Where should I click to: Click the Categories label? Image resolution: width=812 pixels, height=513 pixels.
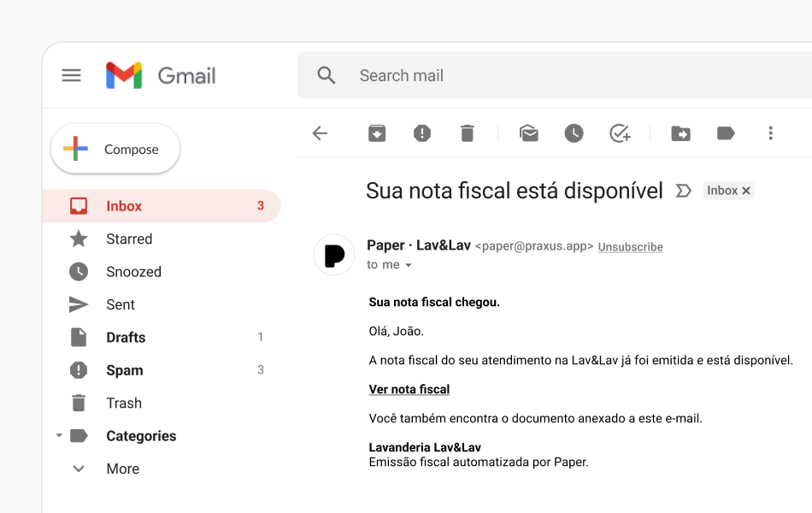[x=141, y=436]
